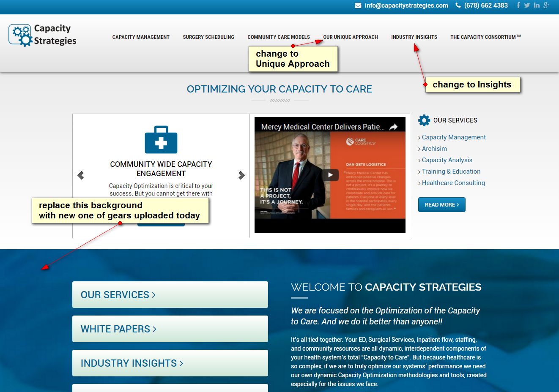Play the Mercy Medical Center video
559x392 pixels.
330,175
